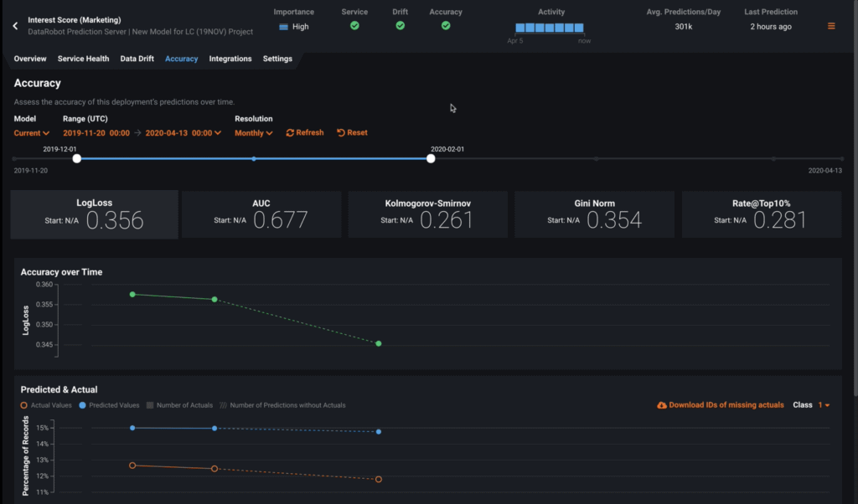
Task: Open the Range end date dropdown chevron
Action: click(x=218, y=133)
